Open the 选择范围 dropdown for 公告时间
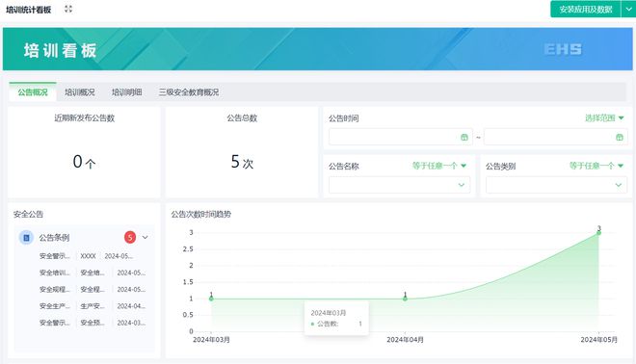The width and height of the screenshot is (636, 364). tap(604, 117)
